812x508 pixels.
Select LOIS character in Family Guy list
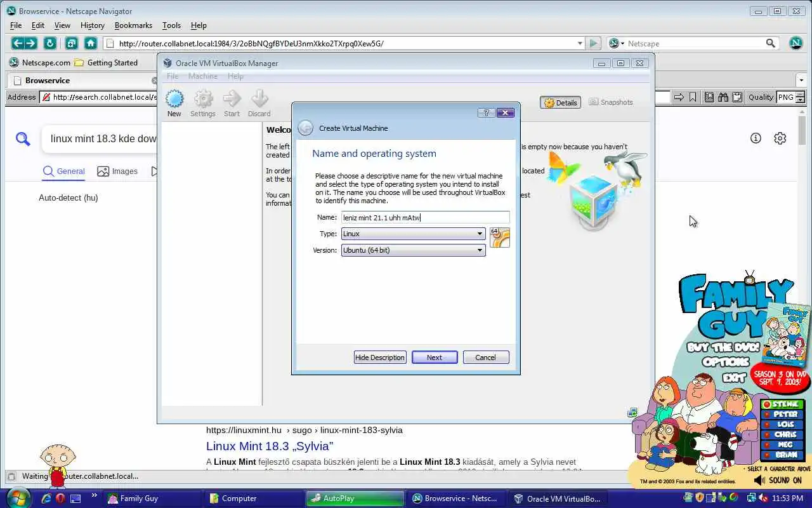[x=783, y=425]
